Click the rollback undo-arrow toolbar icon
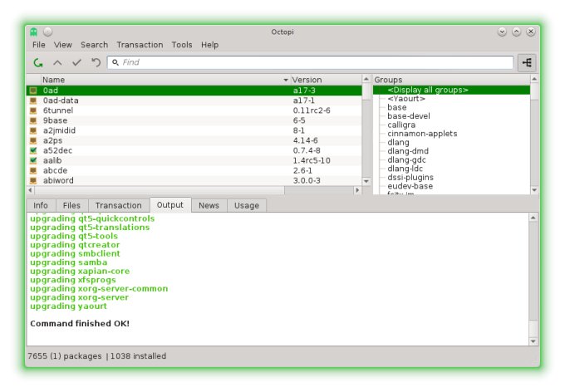Screen dimensions: 565x392 (96, 62)
